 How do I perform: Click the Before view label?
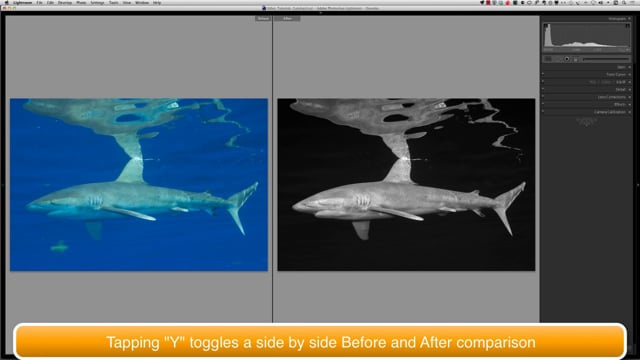(x=263, y=18)
